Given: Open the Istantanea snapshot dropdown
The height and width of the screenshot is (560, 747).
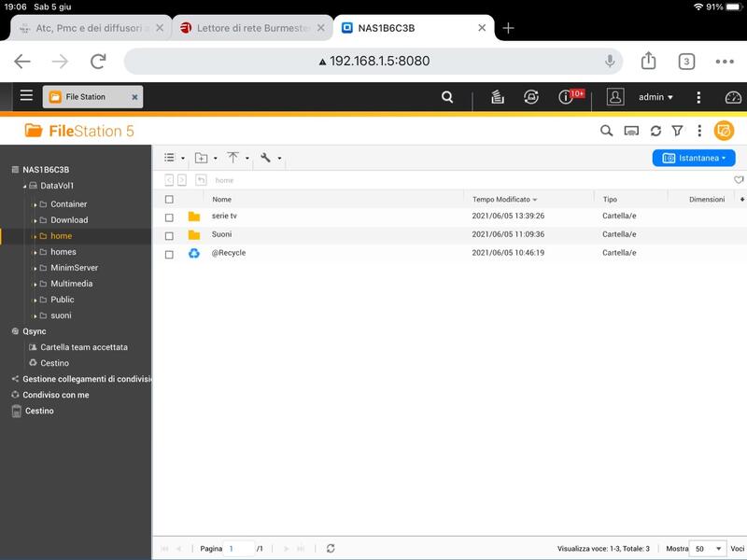Looking at the screenshot, I should [x=693, y=159].
